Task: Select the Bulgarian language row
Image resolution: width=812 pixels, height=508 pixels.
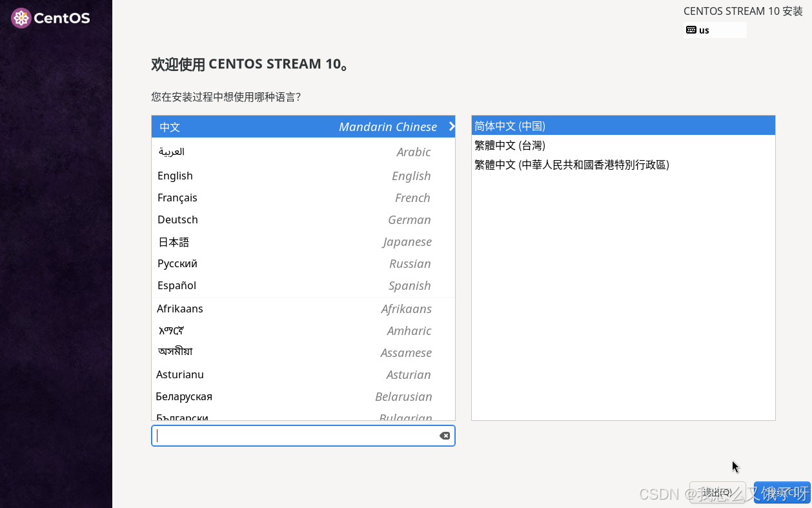Action: coord(303,414)
